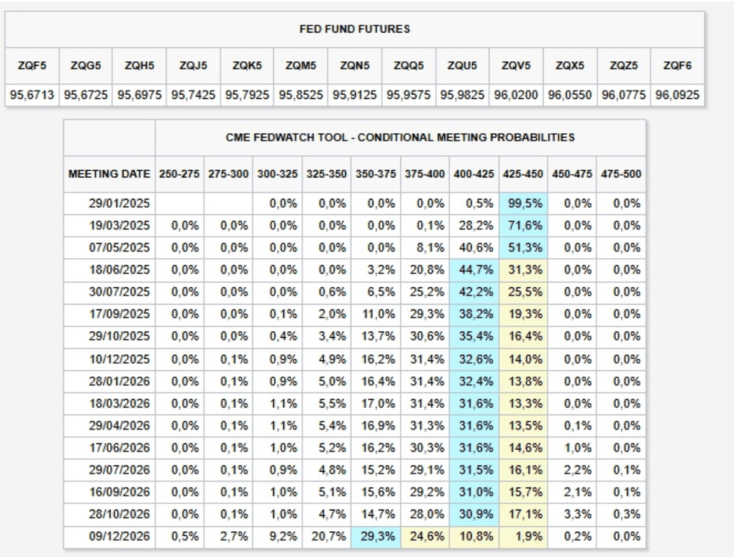Click the 17/09/2025 meeting date

pyautogui.click(x=119, y=315)
